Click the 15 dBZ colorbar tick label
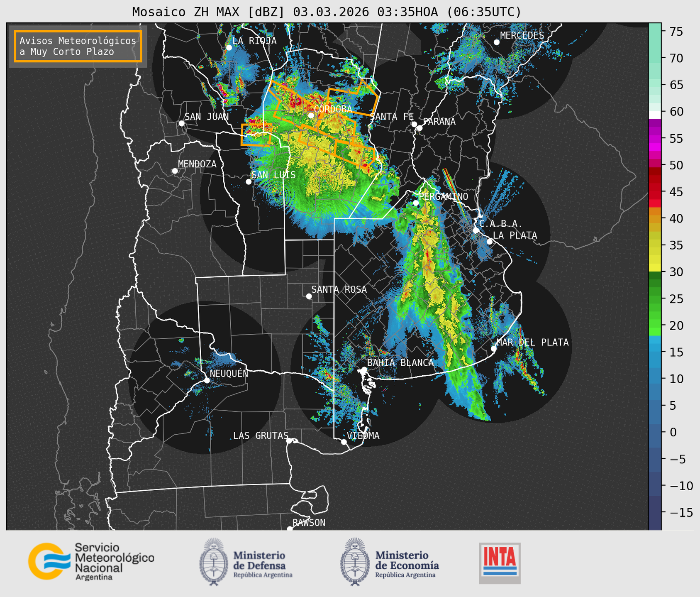700x597 pixels. click(676, 352)
